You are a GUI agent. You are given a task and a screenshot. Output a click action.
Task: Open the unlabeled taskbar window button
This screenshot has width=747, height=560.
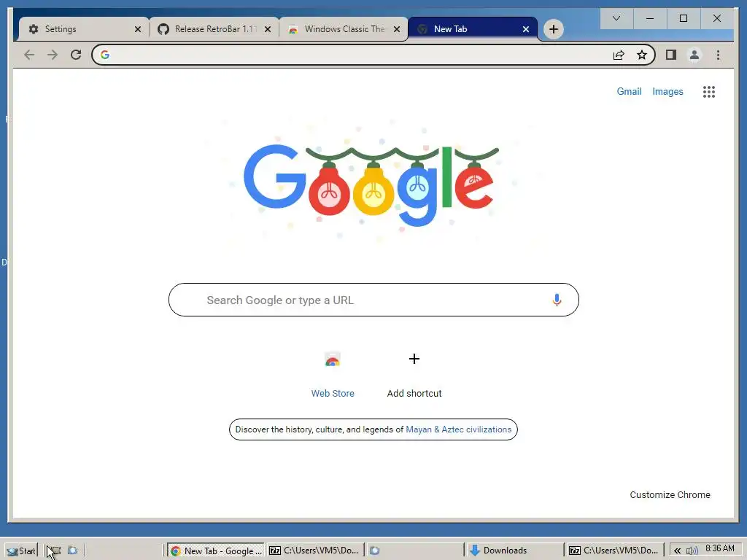[x=414, y=551]
